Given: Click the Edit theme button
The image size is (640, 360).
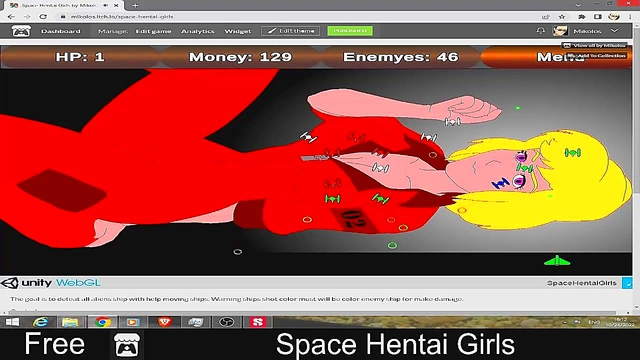Looking at the screenshot, I should click(x=291, y=31).
